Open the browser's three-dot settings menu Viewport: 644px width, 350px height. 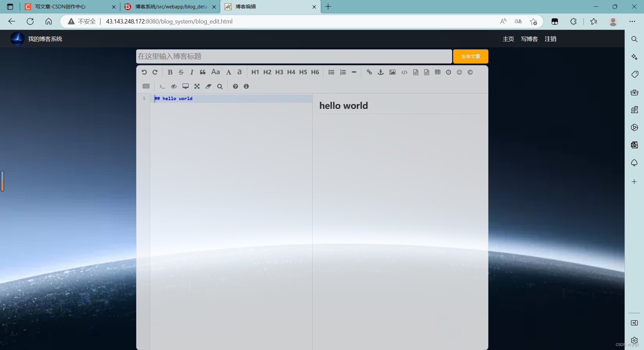pyautogui.click(x=632, y=21)
